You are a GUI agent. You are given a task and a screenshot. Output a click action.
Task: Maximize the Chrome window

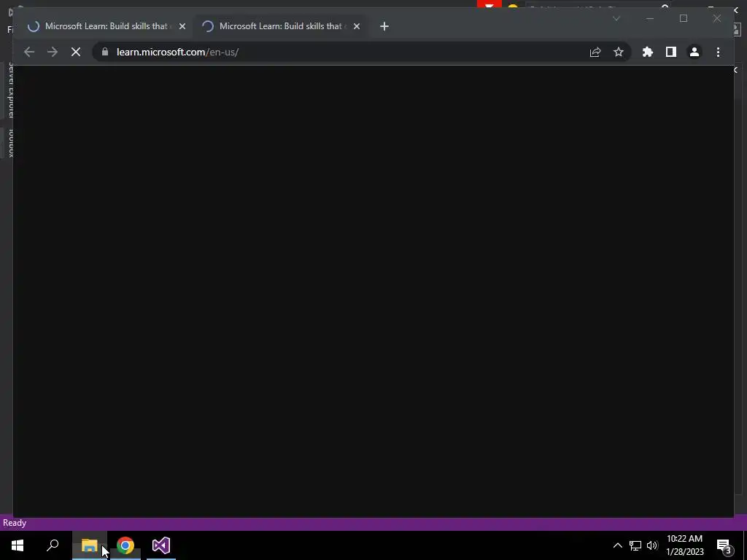click(x=684, y=18)
